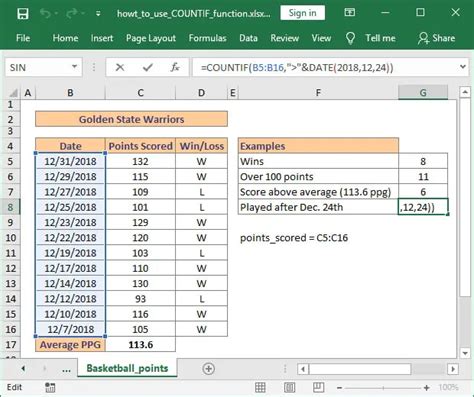Click the Sign in button
Viewport: 474px width, 397px height.
pos(302,13)
